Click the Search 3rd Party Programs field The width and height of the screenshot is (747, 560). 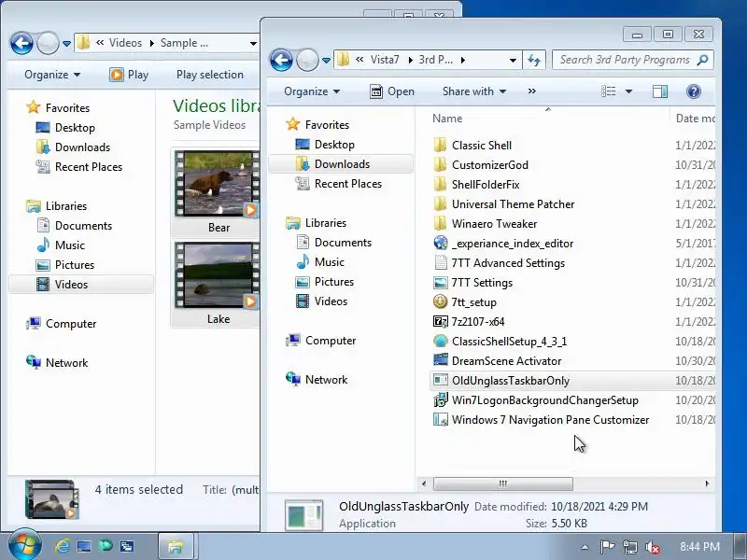pos(624,60)
